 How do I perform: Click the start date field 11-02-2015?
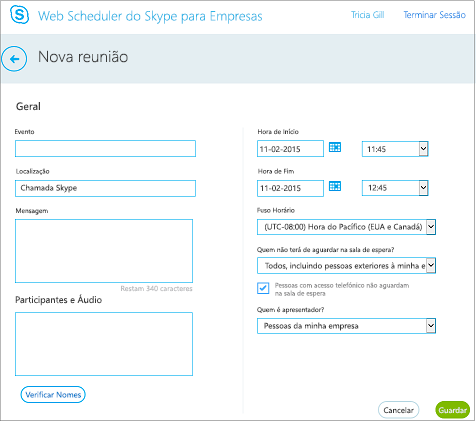click(290, 149)
